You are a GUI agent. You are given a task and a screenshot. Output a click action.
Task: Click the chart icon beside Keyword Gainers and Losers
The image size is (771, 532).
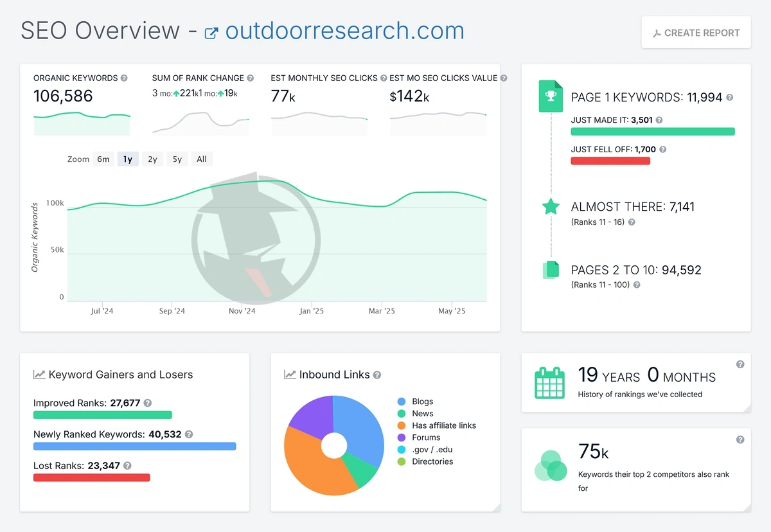click(x=39, y=375)
